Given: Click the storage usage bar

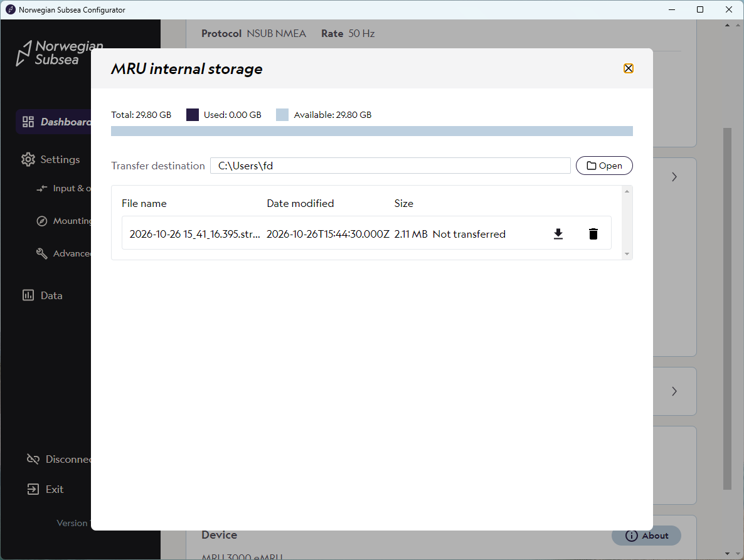Looking at the screenshot, I should pos(372,131).
